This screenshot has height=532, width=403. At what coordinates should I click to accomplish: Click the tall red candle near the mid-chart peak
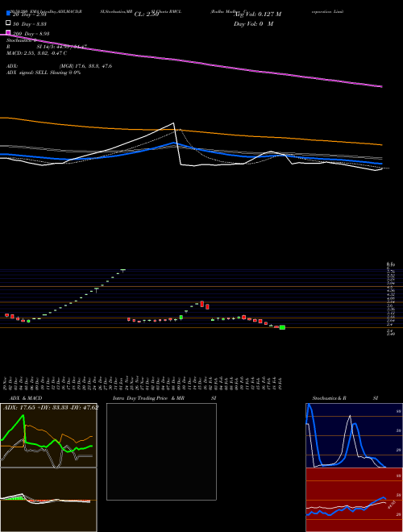pyautogui.click(x=201, y=304)
